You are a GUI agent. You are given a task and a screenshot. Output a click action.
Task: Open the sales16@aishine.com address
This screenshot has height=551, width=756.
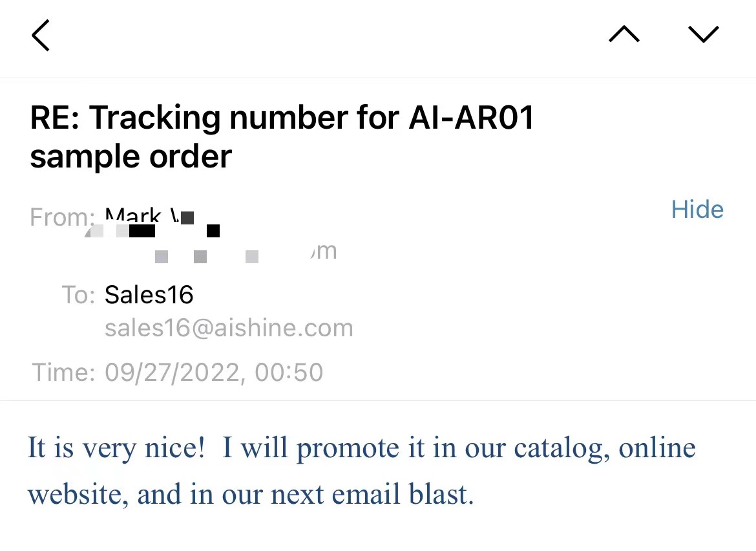(x=229, y=329)
